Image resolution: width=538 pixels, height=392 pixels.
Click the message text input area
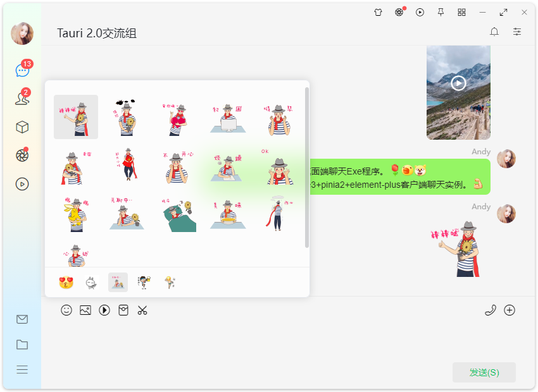pos(288,340)
